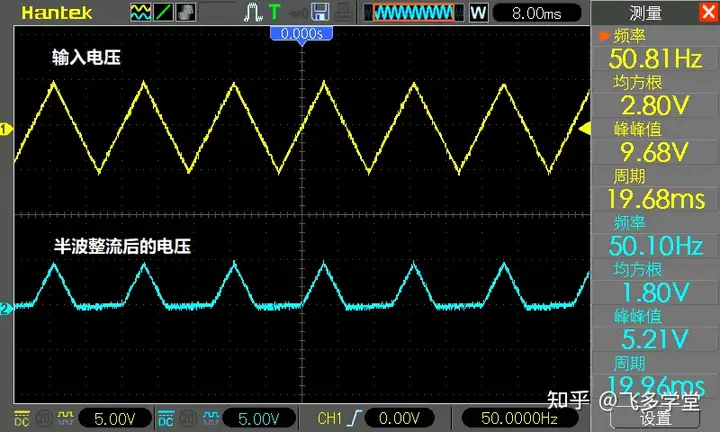Screen dimensions: 720x432
Task: Click the cyan 频率 measurement label
Action: [630, 223]
